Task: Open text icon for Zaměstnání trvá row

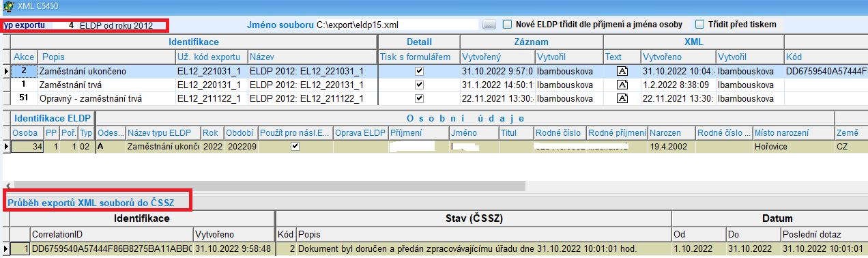Action: 622,85
